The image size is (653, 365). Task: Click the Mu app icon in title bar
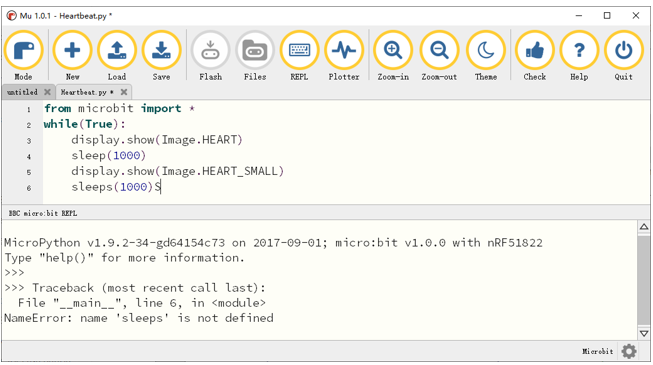pyautogui.click(x=11, y=16)
